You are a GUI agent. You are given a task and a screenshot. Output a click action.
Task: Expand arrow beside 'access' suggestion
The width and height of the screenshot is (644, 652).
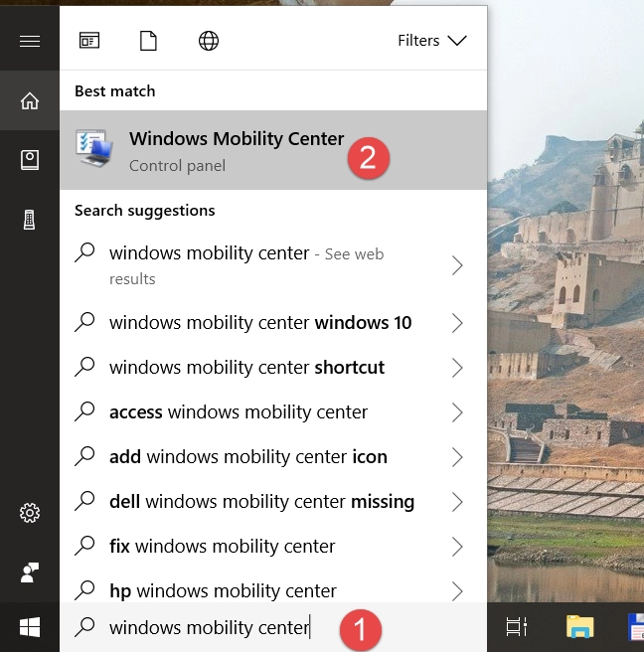457,412
